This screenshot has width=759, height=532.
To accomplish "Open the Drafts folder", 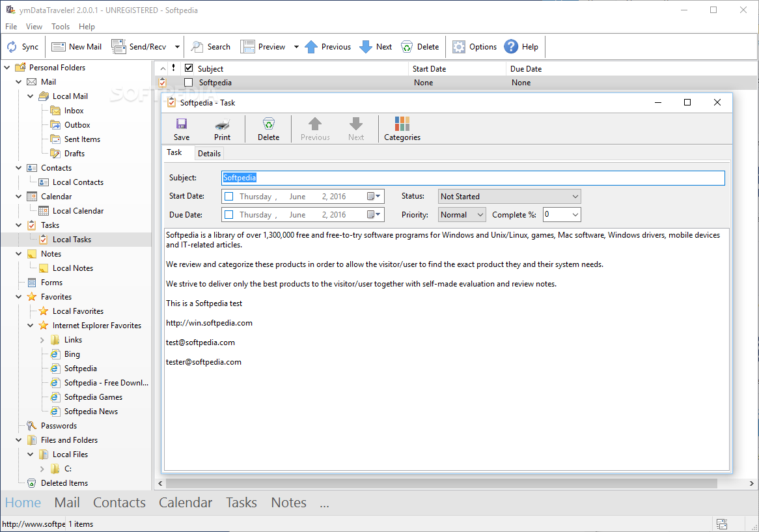I will tap(74, 154).
